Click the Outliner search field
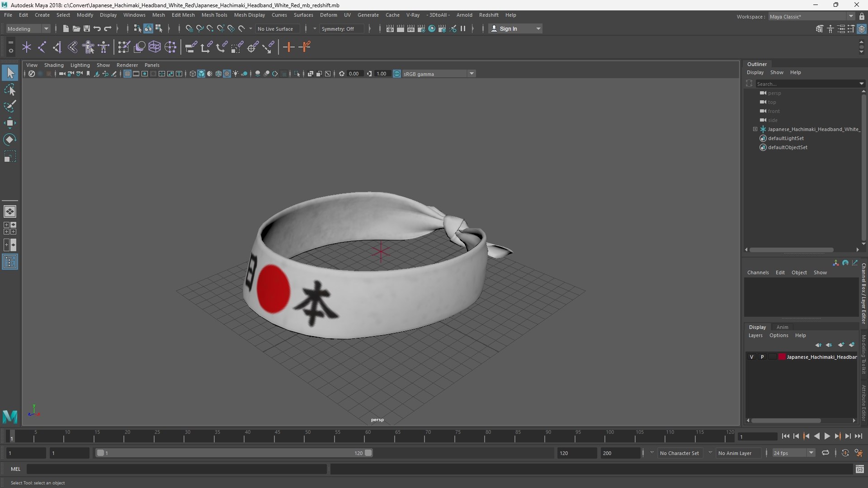This screenshot has width=868, height=488. click(x=808, y=84)
